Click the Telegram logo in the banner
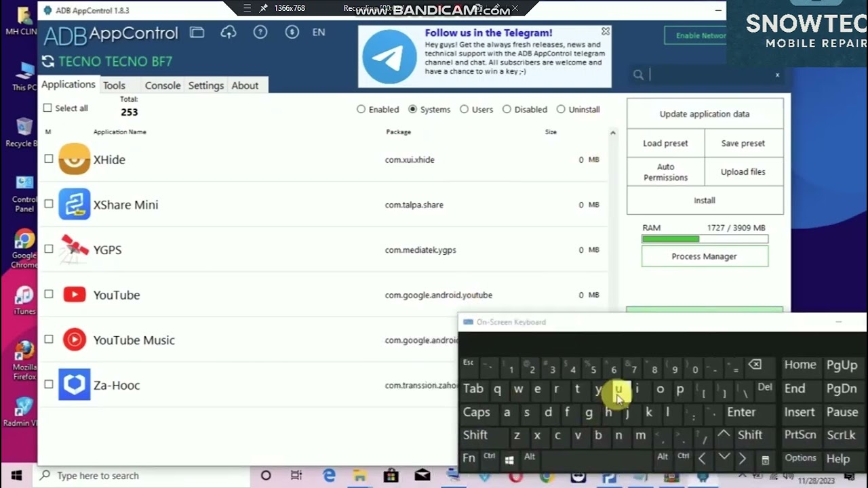The width and height of the screenshot is (868, 488). pos(389,57)
